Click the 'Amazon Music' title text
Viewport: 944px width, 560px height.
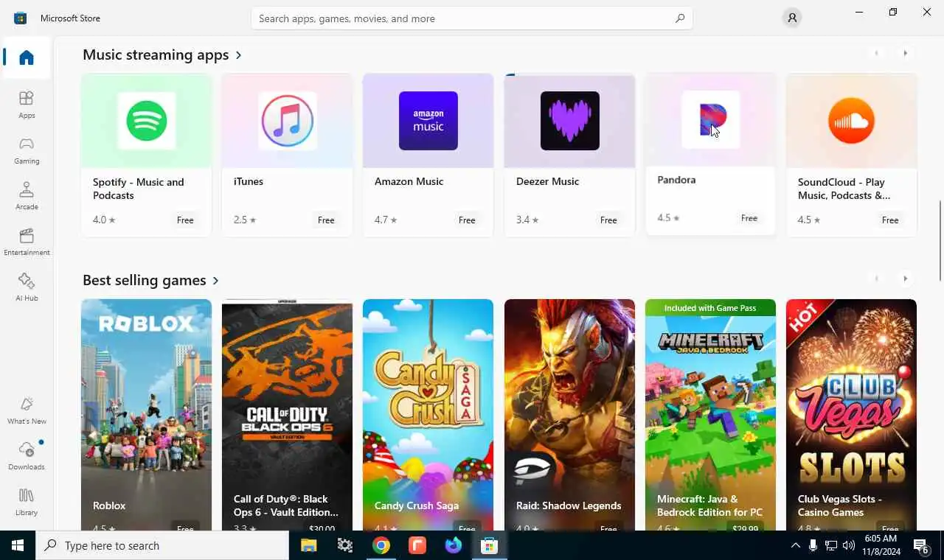[409, 181]
